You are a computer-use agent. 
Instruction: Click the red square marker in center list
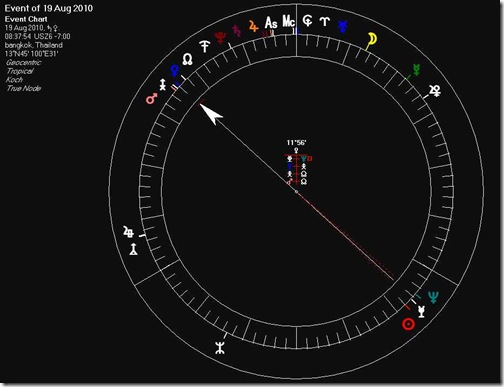309,159
